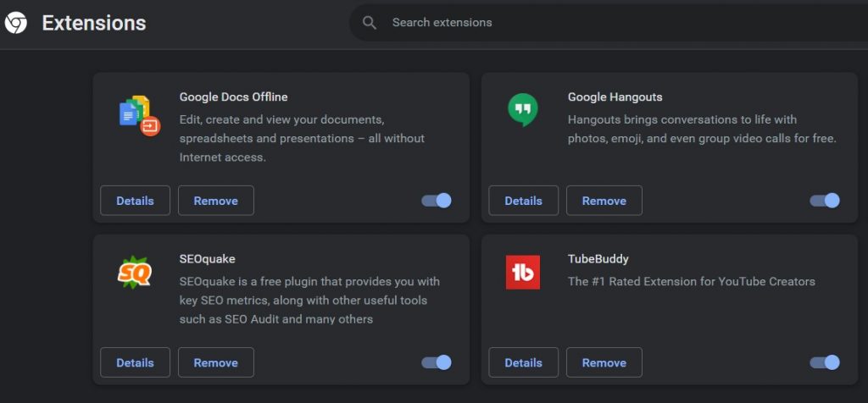The image size is (868, 403).
Task: Show Details for TubeBuddy
Action: [x=523, y=362]
